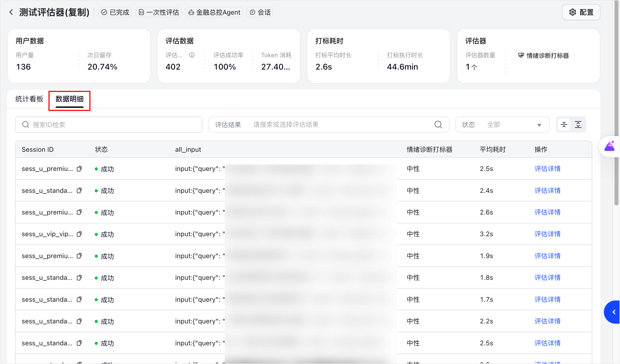Copy the sess_u_vip_vip session ID
The image size is (620, 364).
[79, 234]
